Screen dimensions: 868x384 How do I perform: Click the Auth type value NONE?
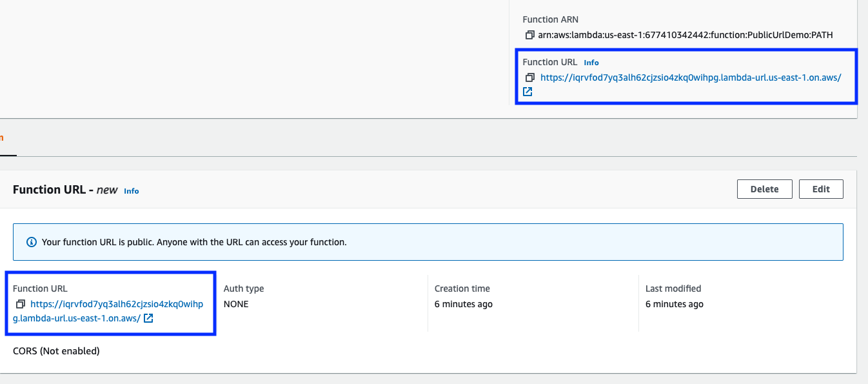(236, 304)
